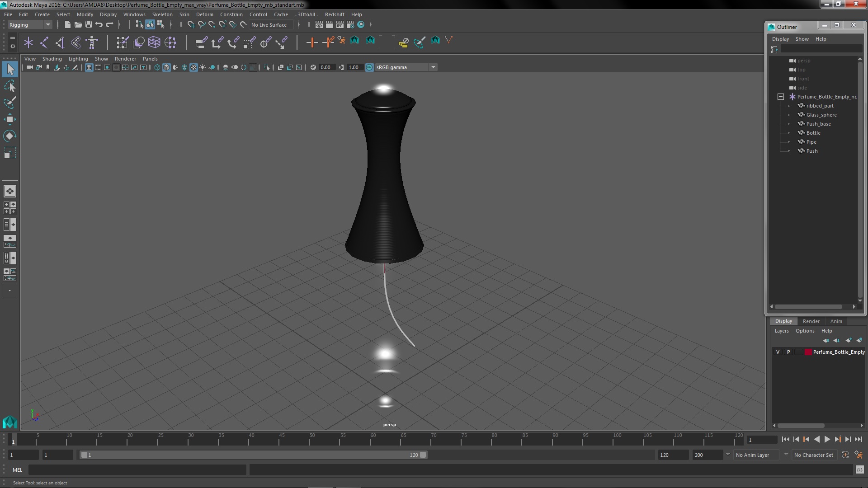Activate the Paint Selection tool
This screenshot has width=868, height=488.
coord(10,103)
